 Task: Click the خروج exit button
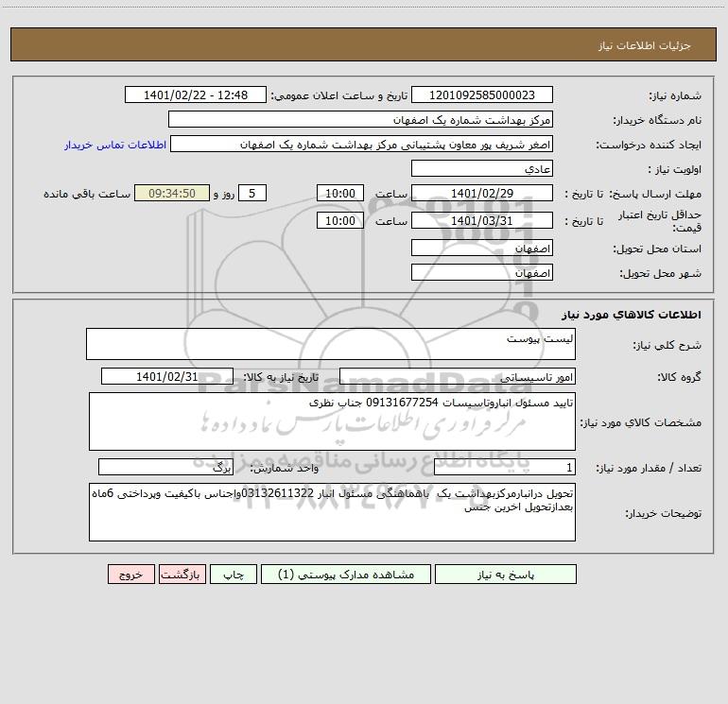coord(130,574)
